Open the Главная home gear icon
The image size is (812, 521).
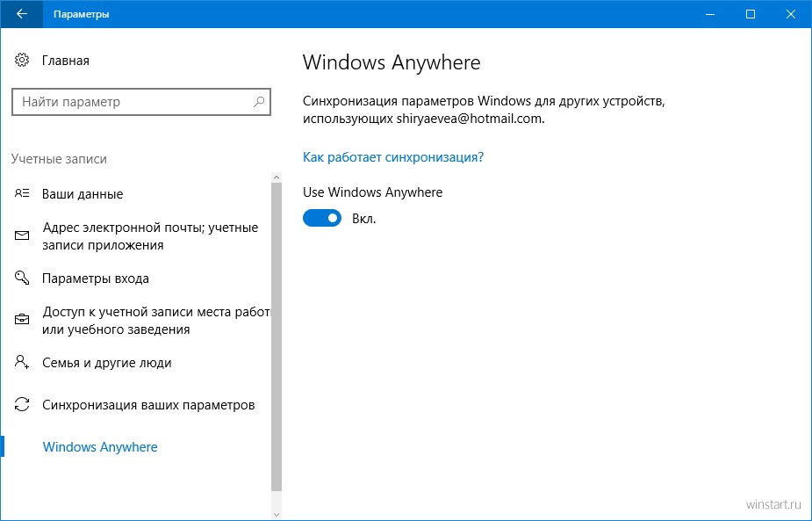[22, 60]
